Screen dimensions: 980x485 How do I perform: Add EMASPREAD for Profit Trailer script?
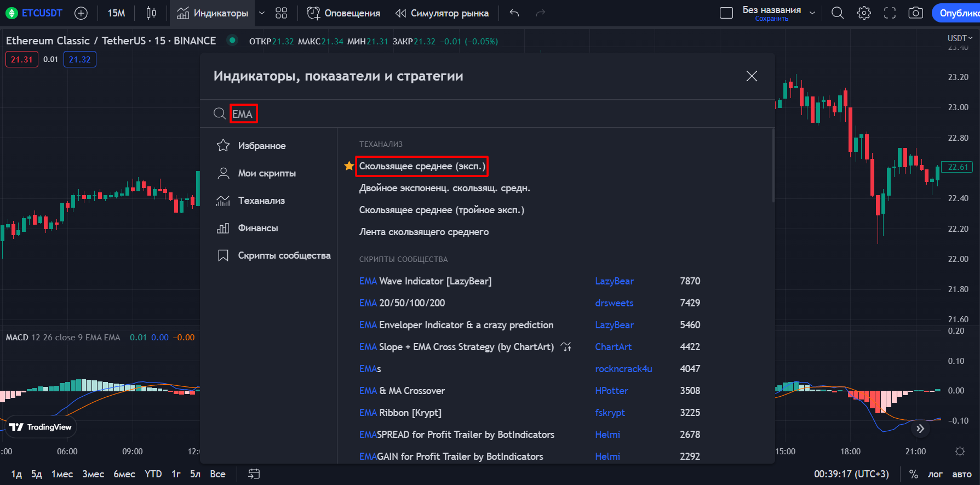click(x=457, y=435)
